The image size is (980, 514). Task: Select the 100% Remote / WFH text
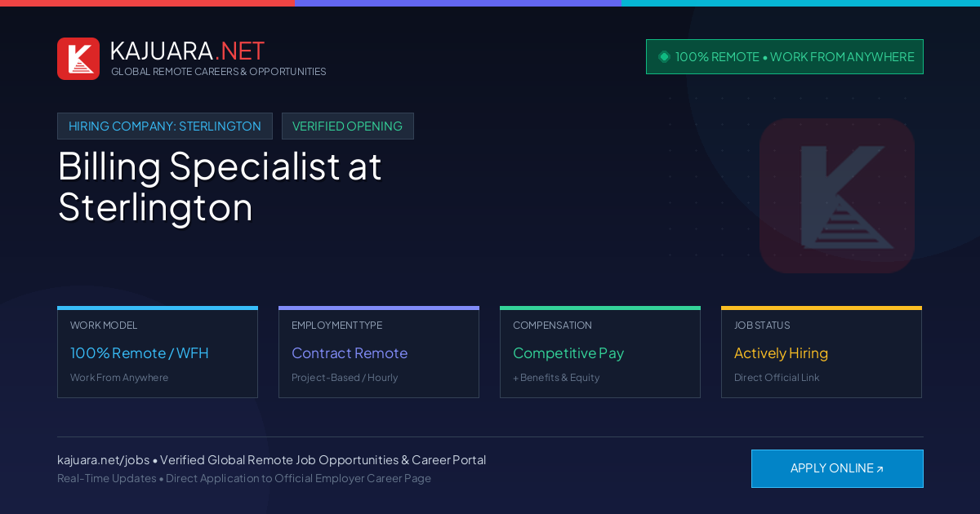coord(140,353)
